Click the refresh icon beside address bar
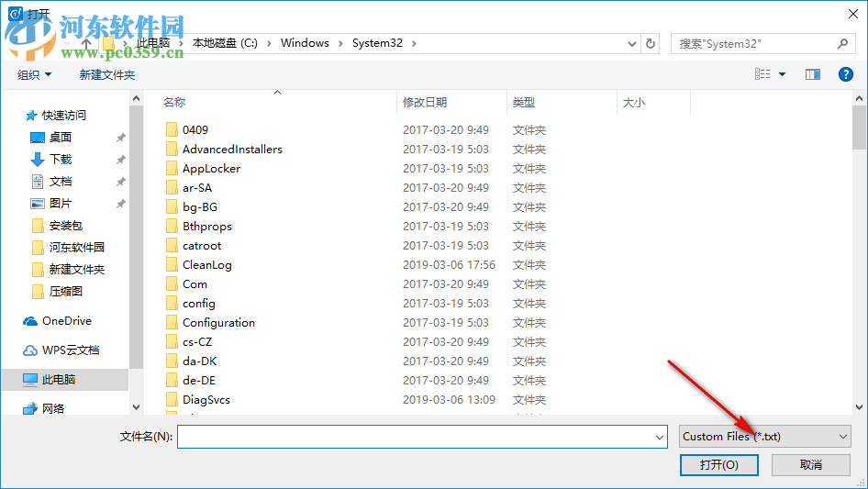The image size is (868, 489). [651, 43]
